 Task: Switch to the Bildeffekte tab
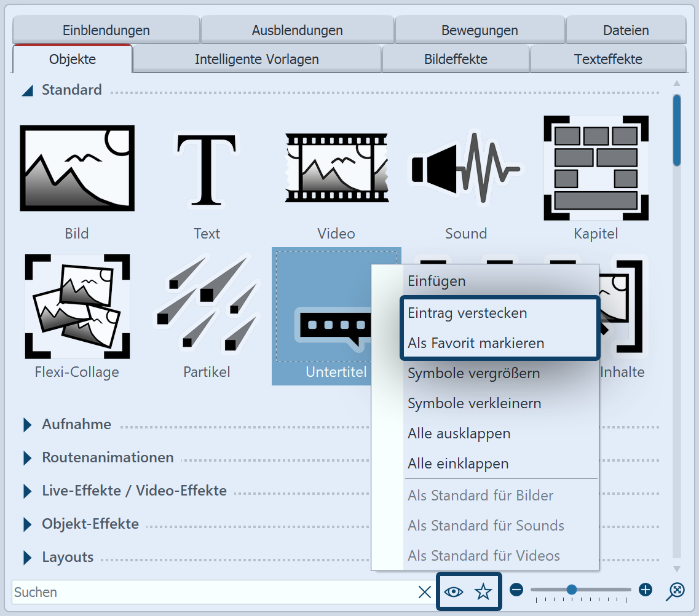[456, 58]
